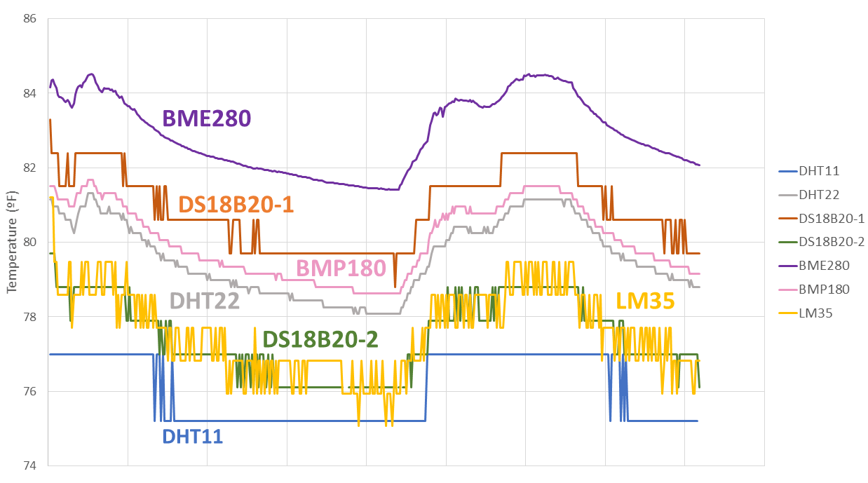
Task: Select the DHT22 legend entry text
Action: coord(818,195)
